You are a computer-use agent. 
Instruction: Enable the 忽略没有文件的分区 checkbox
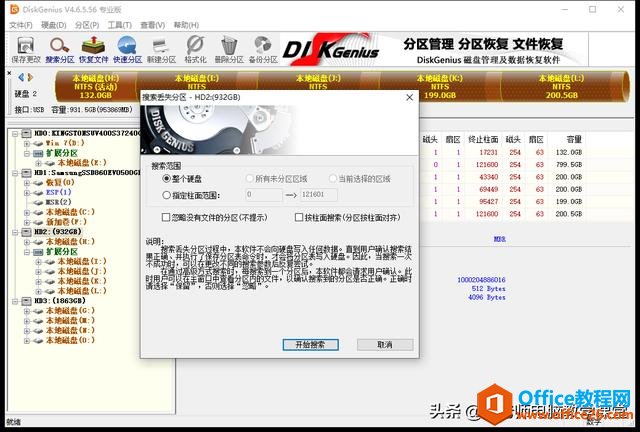166,217
